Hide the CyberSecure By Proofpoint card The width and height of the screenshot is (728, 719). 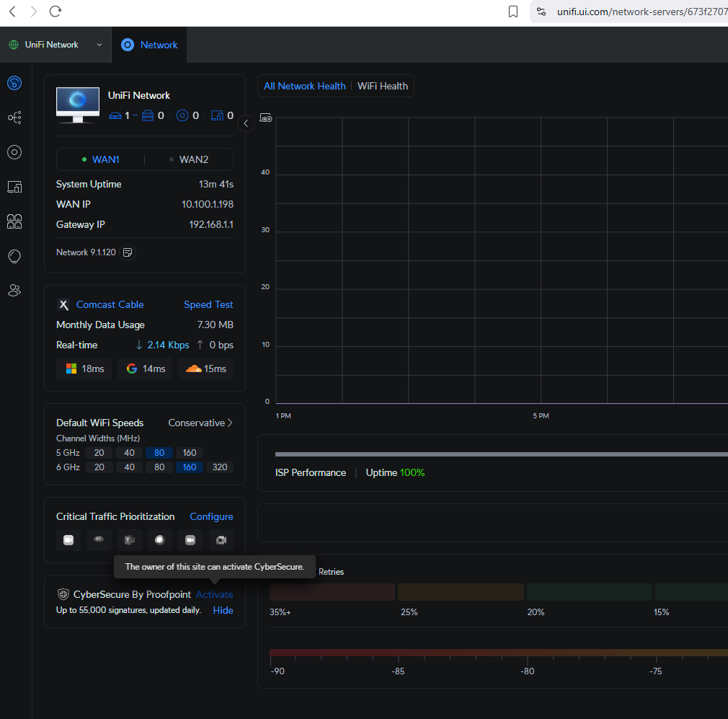tap(223, 610)
